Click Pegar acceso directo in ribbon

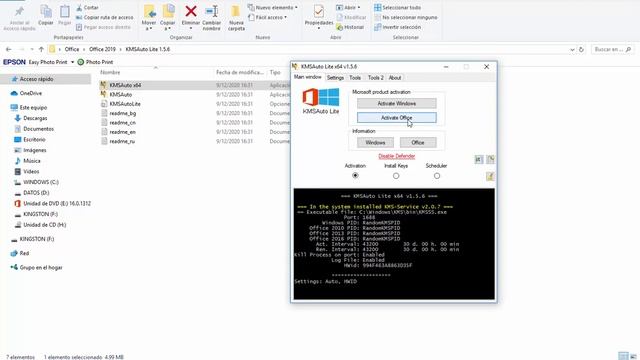[x=103, y=27]
